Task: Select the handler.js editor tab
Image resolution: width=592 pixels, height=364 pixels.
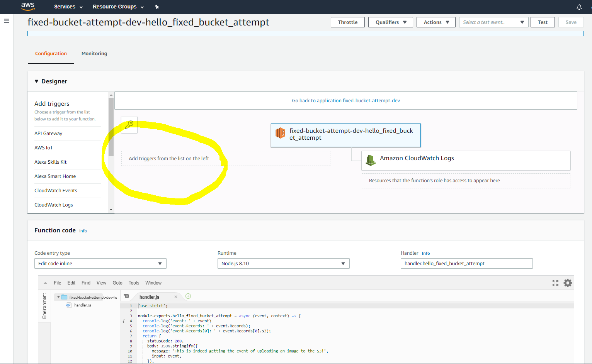Action: tap(150, 297)
